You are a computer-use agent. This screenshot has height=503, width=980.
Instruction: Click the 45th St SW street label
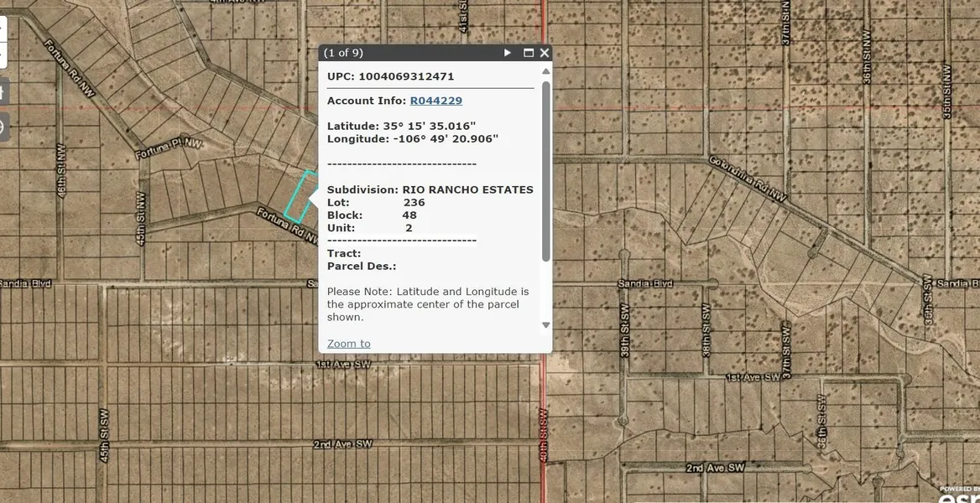(105, 425)
